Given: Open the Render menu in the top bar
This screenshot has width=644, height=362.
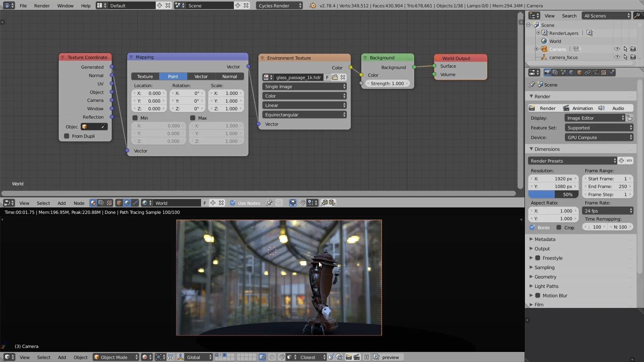Looking at the screenshot, I should pos(42,5).
